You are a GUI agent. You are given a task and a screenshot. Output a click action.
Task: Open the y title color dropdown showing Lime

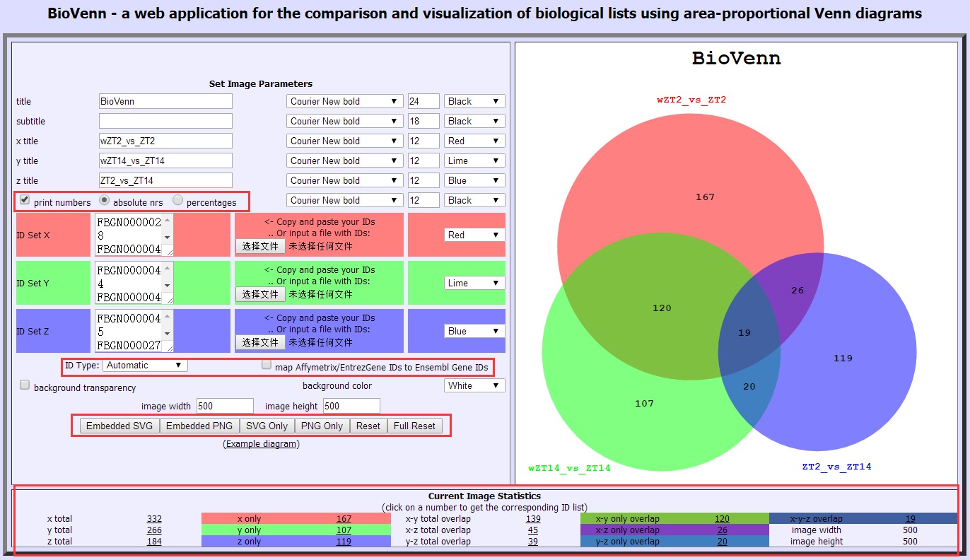coord(474,161)
